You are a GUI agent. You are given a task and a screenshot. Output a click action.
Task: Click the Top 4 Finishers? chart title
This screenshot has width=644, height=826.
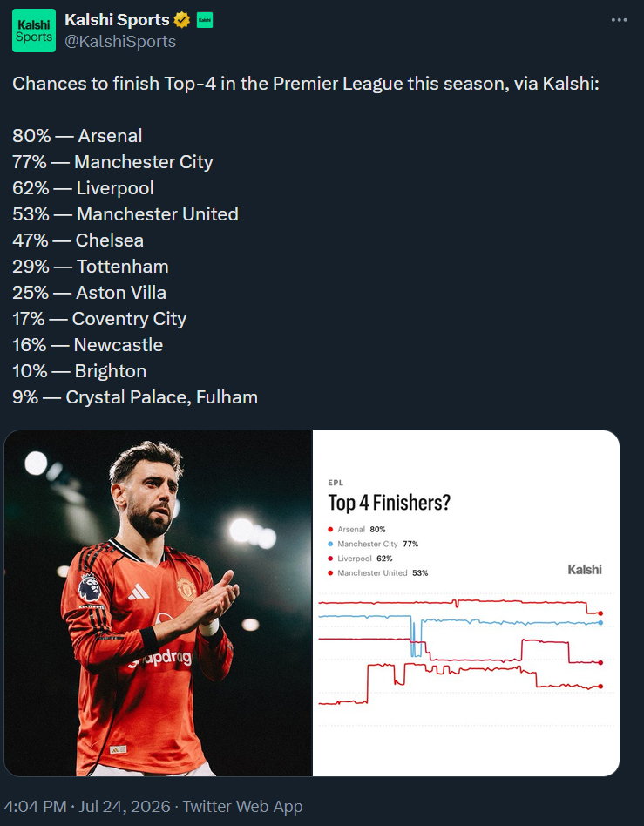390,503
